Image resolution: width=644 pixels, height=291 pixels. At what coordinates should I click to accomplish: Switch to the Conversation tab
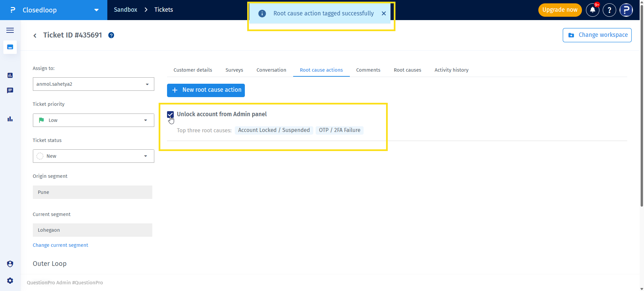coord(271,70)
